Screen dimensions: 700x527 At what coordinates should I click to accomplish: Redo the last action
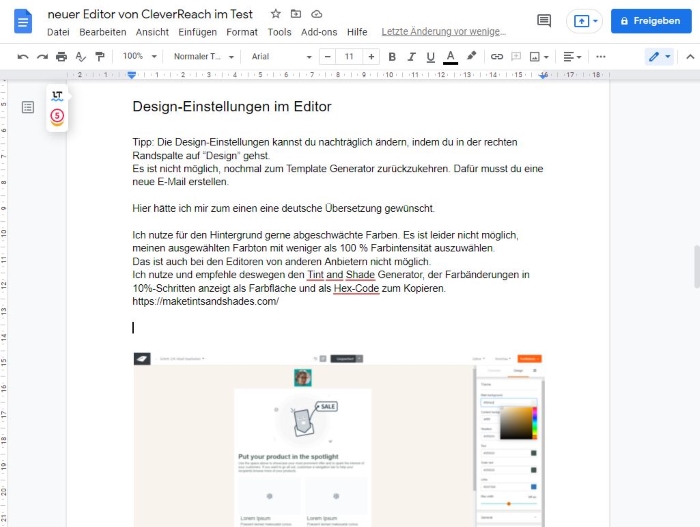tap(42, 57)
